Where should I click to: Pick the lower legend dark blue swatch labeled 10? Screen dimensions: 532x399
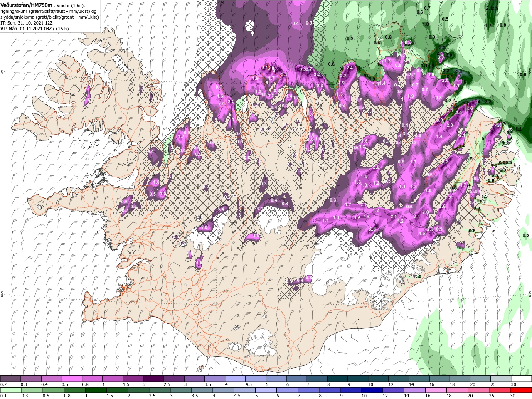[x=372, y=390]
